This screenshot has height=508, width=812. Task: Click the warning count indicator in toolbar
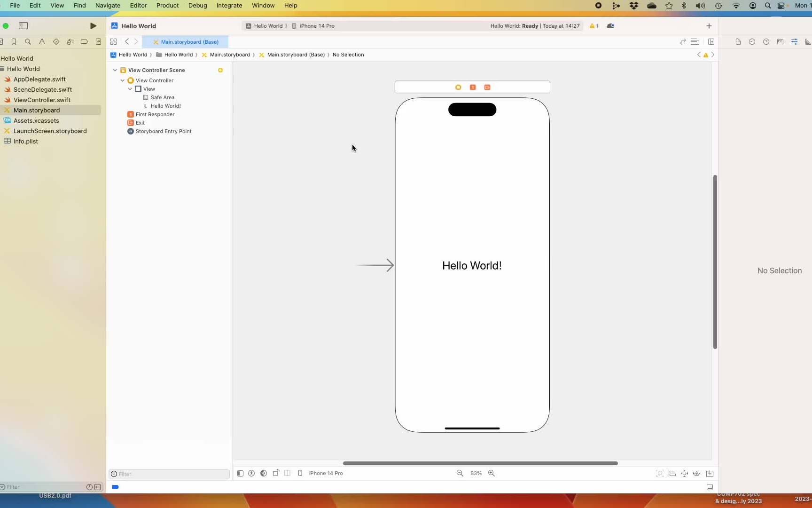pos(594,26)
